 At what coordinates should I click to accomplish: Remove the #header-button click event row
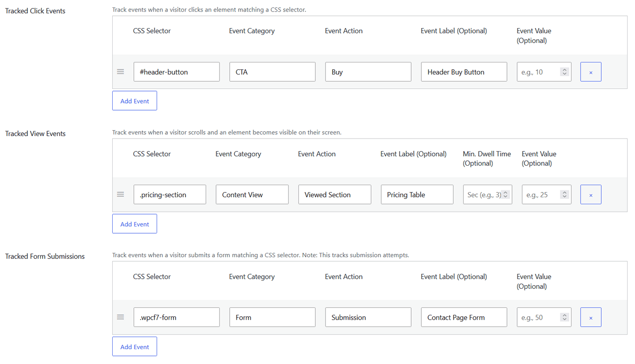pos(591,72)
